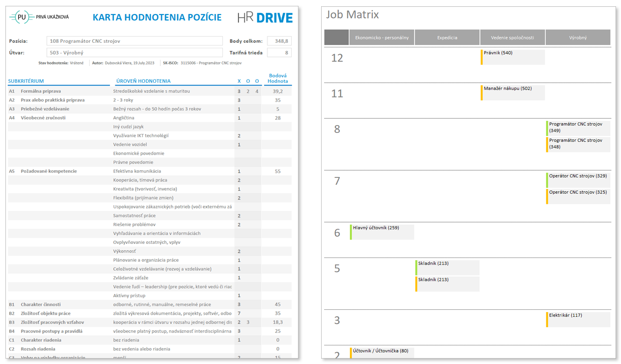The image size is (621, 364).
Task: Select the Útvar field showing 503 - Výrobný
Action: coord(134,52)
